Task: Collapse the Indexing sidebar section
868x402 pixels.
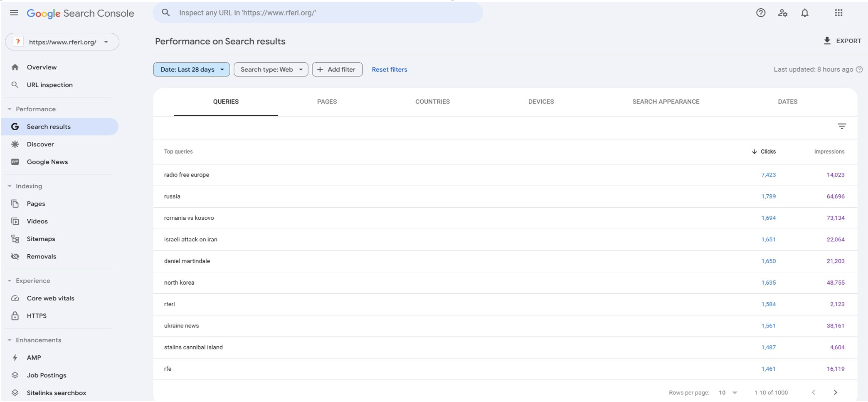Action: (x=10, y=186)
